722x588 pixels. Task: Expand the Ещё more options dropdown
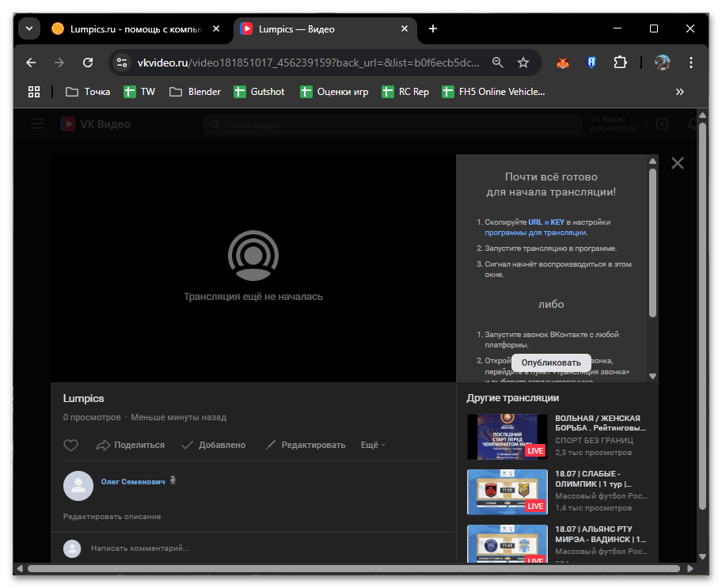click(373, 445)
